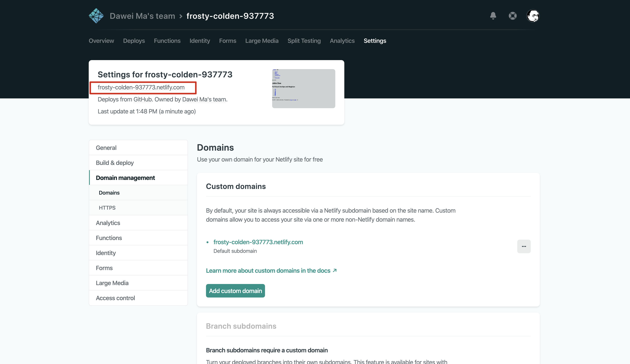This screenshot has height=364, width=630.
Task: Select HTTPS under Domain management
Action: click(x=107, y=208)
